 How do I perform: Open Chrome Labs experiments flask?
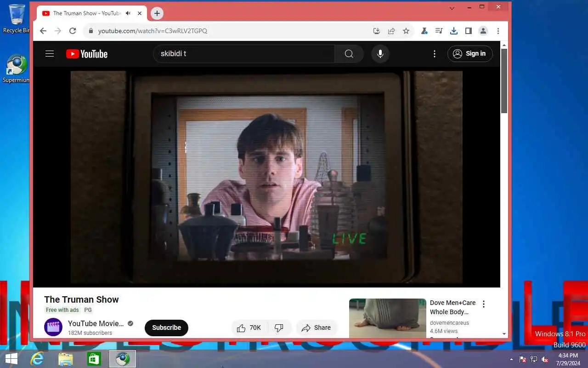click(424, 31)
